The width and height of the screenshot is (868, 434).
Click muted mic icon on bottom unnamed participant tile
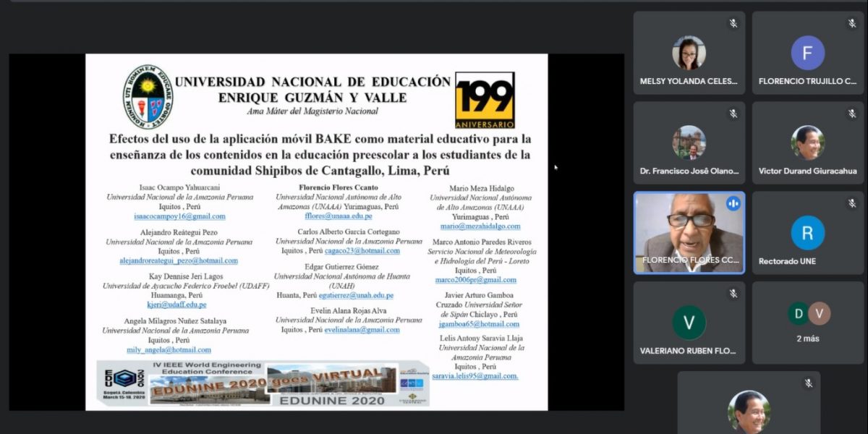pyautogui.click(x=808, y=383)
